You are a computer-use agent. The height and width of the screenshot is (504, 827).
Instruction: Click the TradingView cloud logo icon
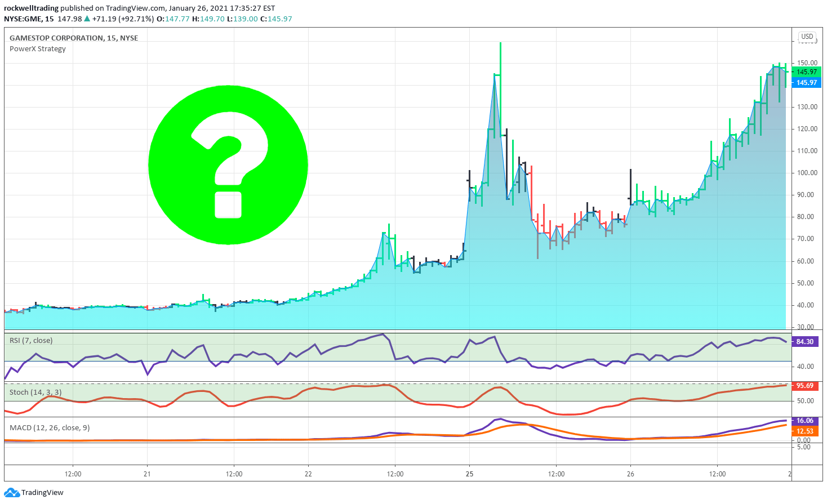coord(11,493)
